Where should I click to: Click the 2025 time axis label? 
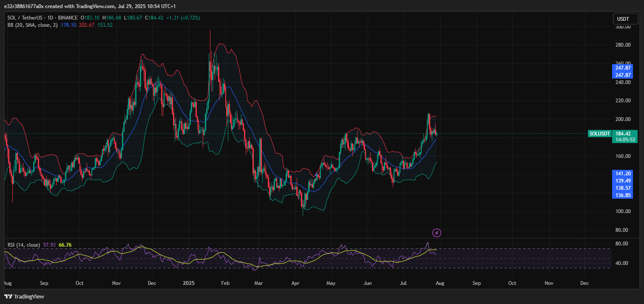pos(188,283)
